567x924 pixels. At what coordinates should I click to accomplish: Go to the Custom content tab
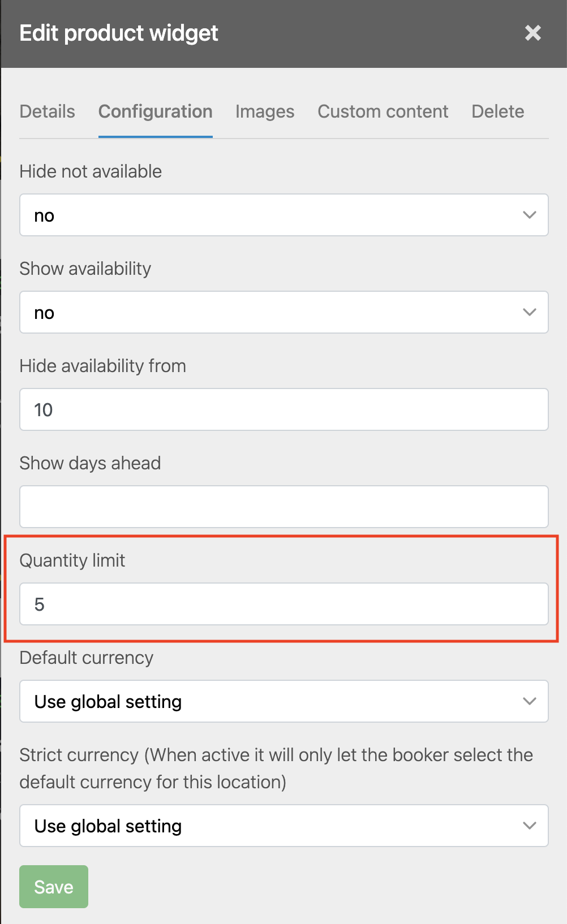click(383, 111)
